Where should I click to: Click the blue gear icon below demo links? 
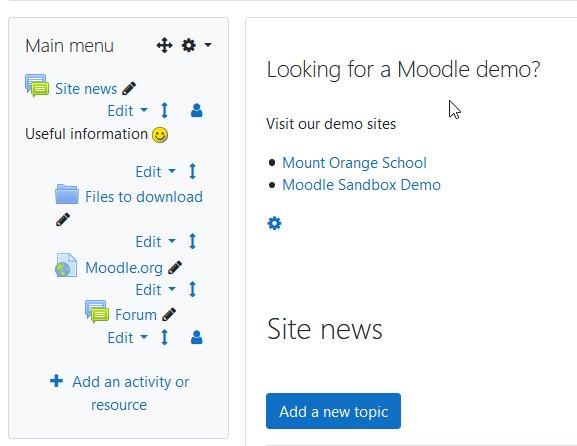coord(275,223)
